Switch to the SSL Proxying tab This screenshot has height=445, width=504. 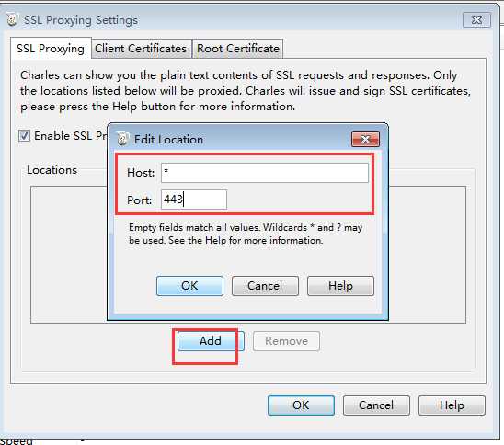click(51, 48)
